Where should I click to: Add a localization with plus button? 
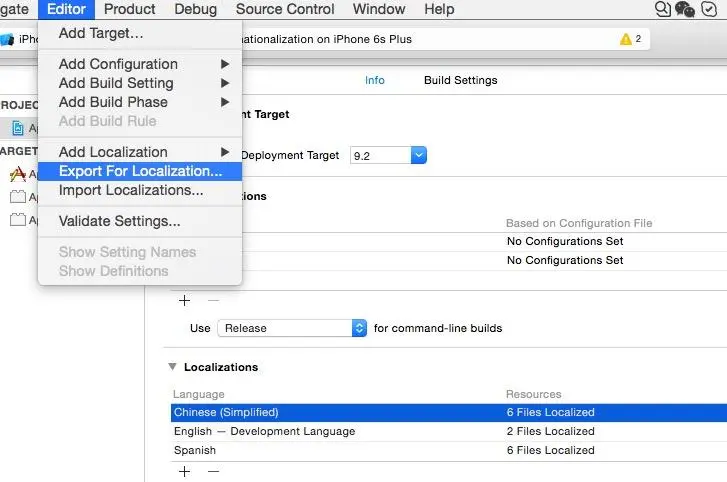(185, 471)
